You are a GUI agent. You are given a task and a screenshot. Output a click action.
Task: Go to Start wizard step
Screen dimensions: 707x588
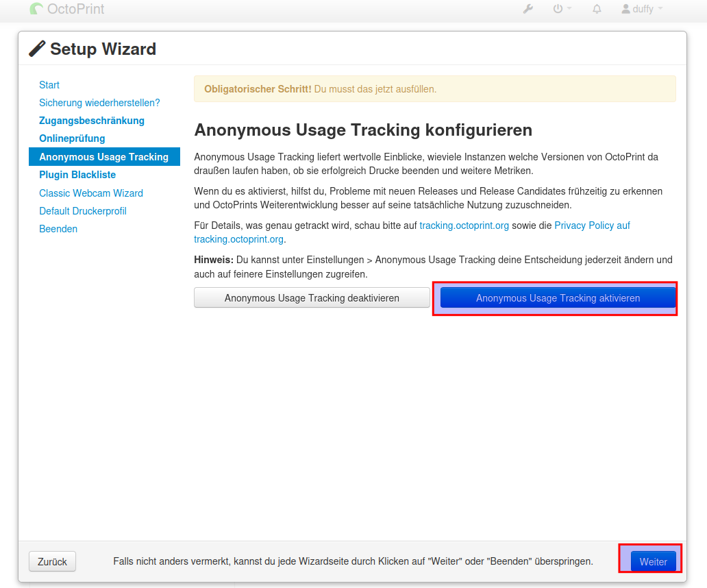[49, 85]
